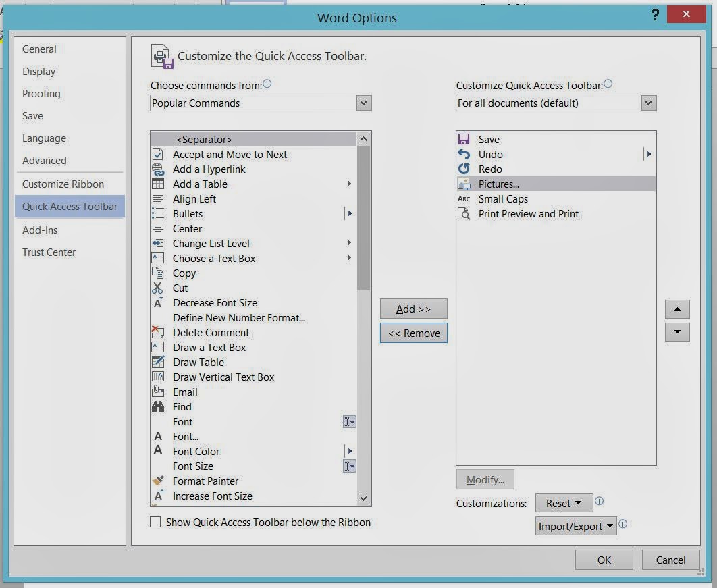Open the Reset customizations dropdown

point(564,503)
